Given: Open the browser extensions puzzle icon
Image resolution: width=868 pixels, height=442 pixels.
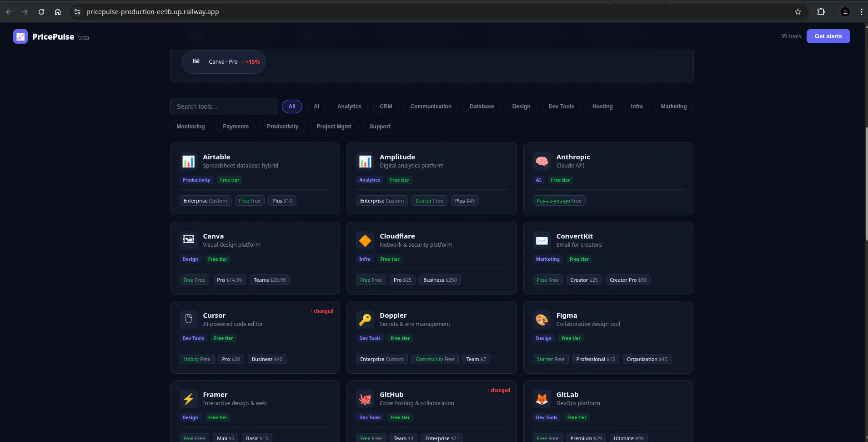Looking at the screenshot, I should click(821, 12).
